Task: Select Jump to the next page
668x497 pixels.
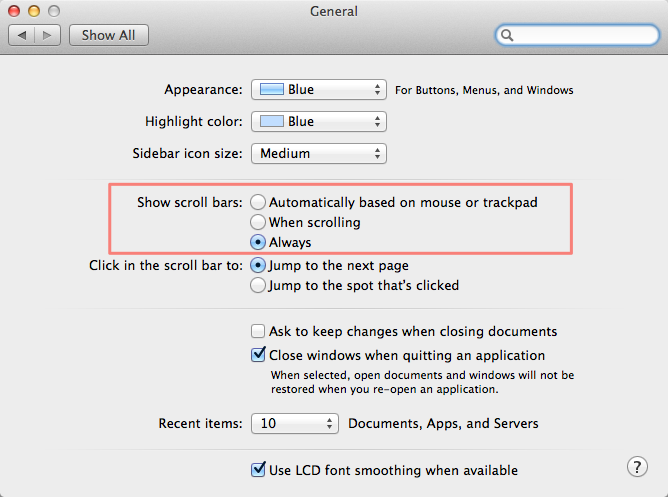Action: pyautogui.click(x=259, y=266)
